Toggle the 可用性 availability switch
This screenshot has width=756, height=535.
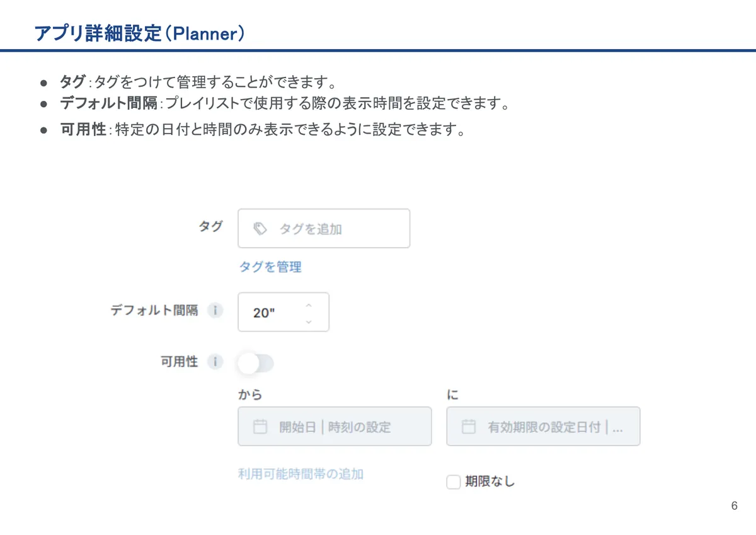[256, 364]
